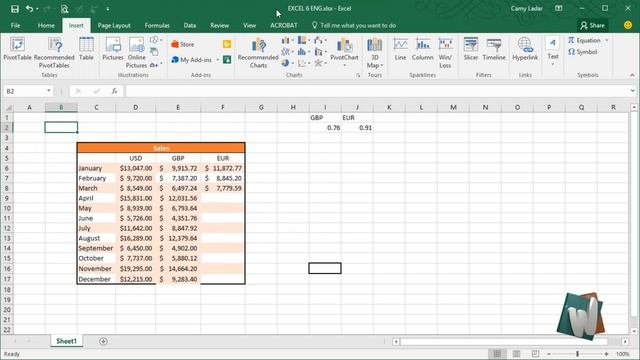The width and height of the screenshot is (640, 360).
Task: Switch to the Formulas tab
Action: 157,25
